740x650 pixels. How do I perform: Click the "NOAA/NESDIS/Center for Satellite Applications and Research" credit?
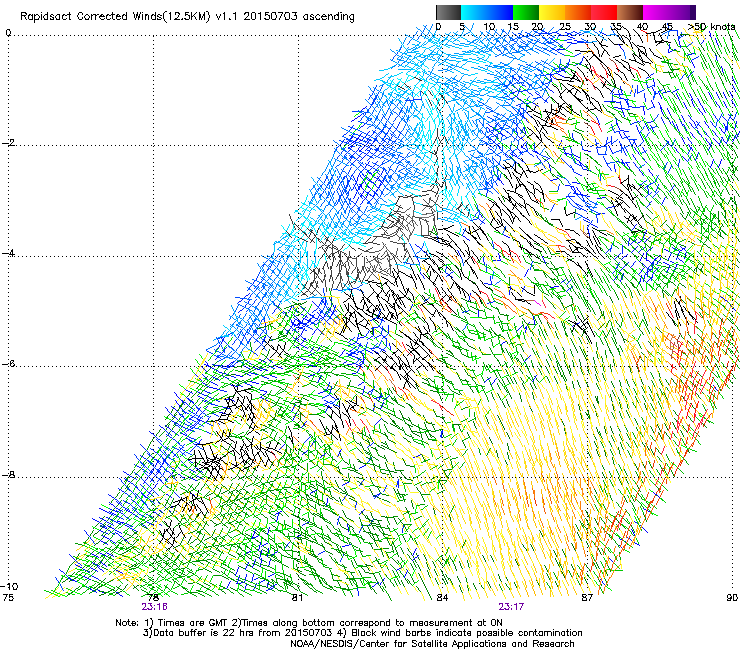coord(432,644)
